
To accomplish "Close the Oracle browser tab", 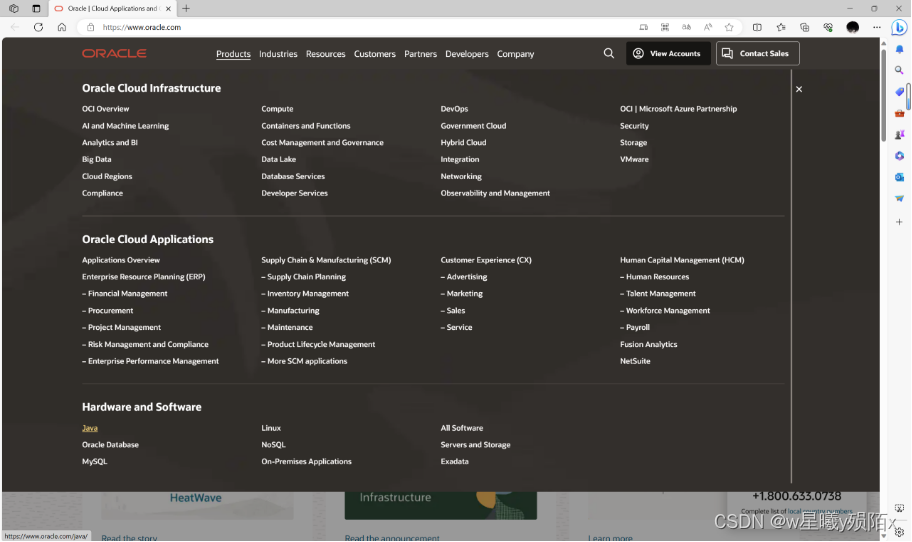I will [x=168, y=9].
